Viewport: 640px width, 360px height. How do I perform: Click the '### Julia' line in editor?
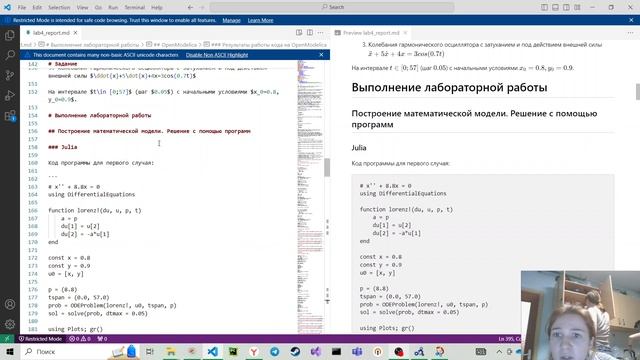(63, 147)
